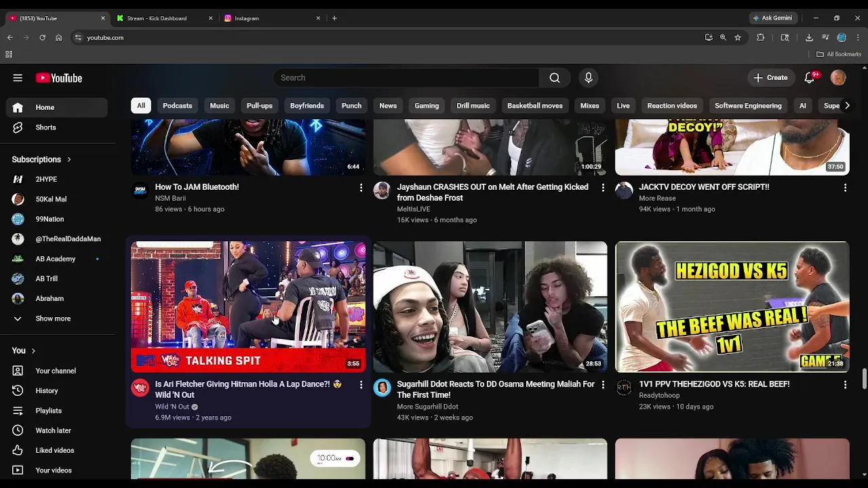868x488 pixels.
Task: Expand Show more subscriptions
Action: 57,319
